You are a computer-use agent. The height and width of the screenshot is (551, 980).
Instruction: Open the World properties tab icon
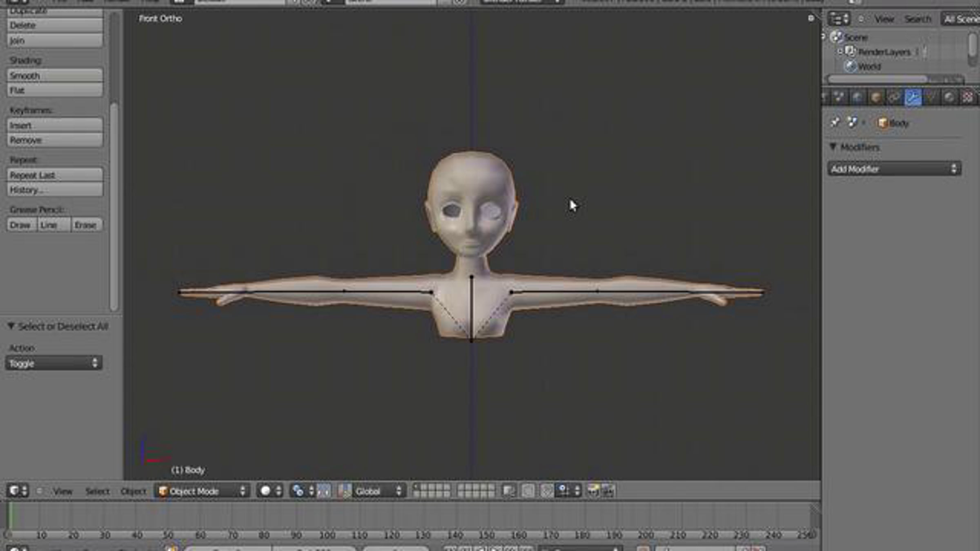click(857, 98)
